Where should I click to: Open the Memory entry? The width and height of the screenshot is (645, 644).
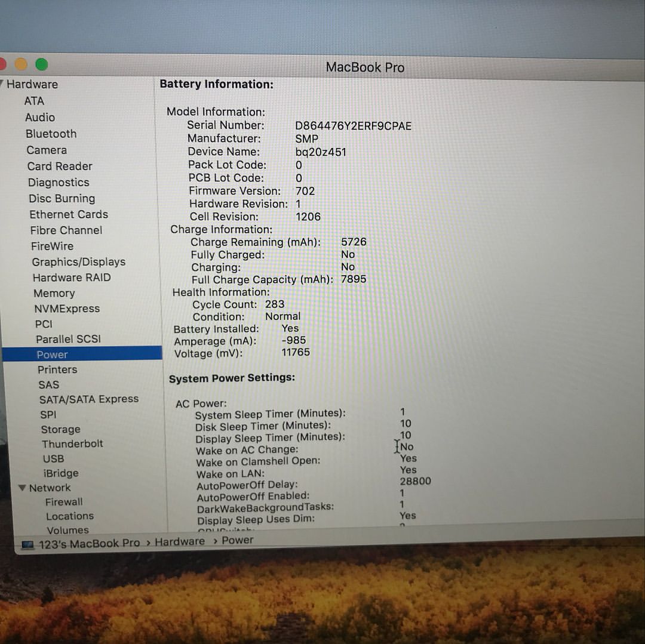(x=54, y=294)
